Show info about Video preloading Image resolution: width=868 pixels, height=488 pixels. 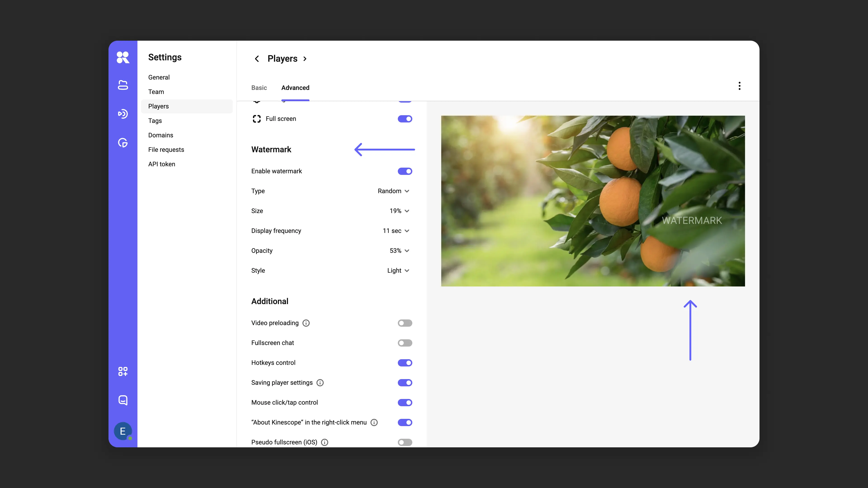tap(306, 323)
